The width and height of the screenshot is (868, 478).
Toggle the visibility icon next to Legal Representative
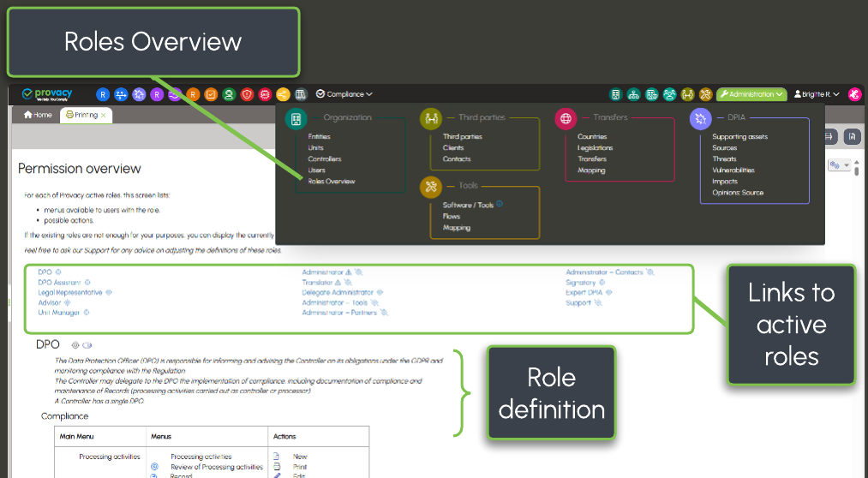[x=109, y=293]
